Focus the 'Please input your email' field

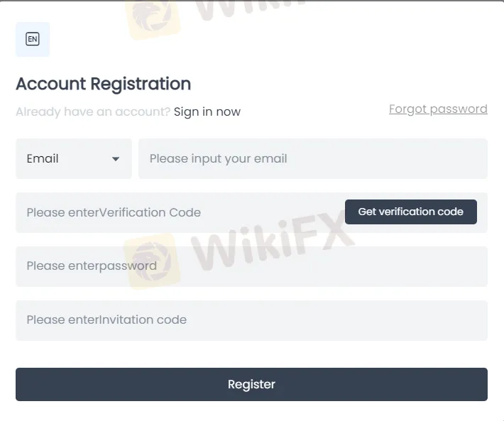(312, 158)
